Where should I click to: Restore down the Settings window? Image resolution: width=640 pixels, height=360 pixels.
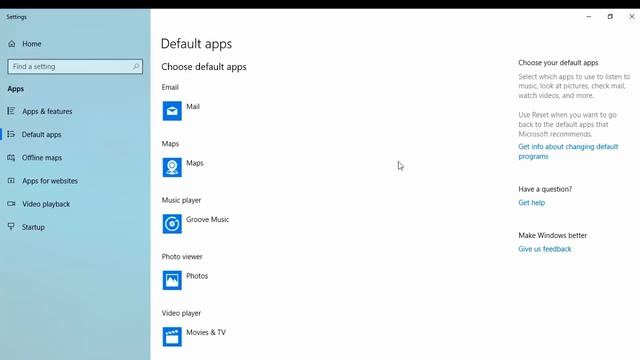coord(610,17)
